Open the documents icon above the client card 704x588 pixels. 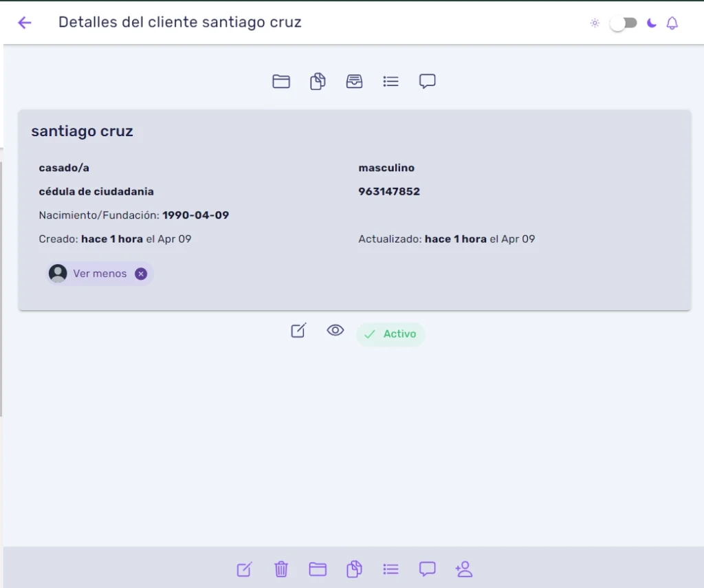tap(318, 81)
